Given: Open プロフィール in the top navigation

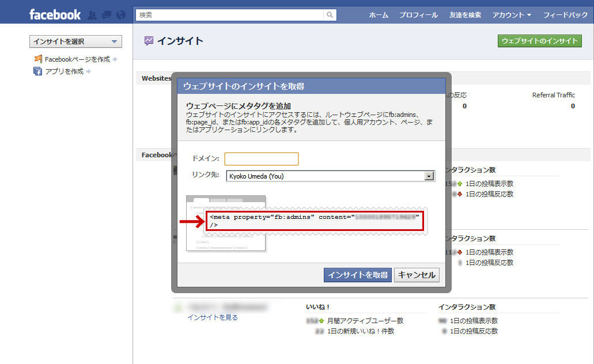Looking at the screenshot, I should (419, 15).
